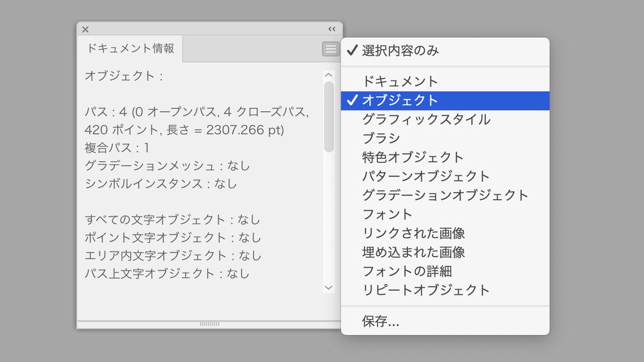Choose パターンオブジェクト from menu

point(445,176)
